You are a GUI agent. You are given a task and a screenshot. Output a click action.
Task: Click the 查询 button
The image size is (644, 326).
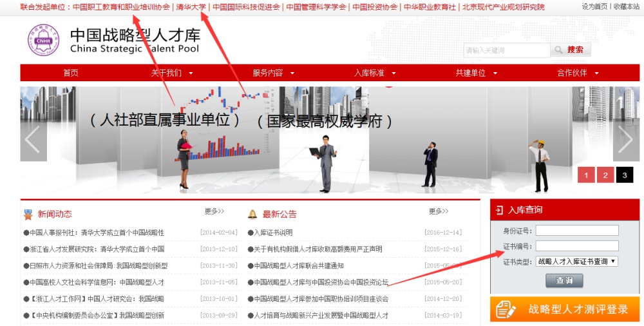[x=564, y=281]
